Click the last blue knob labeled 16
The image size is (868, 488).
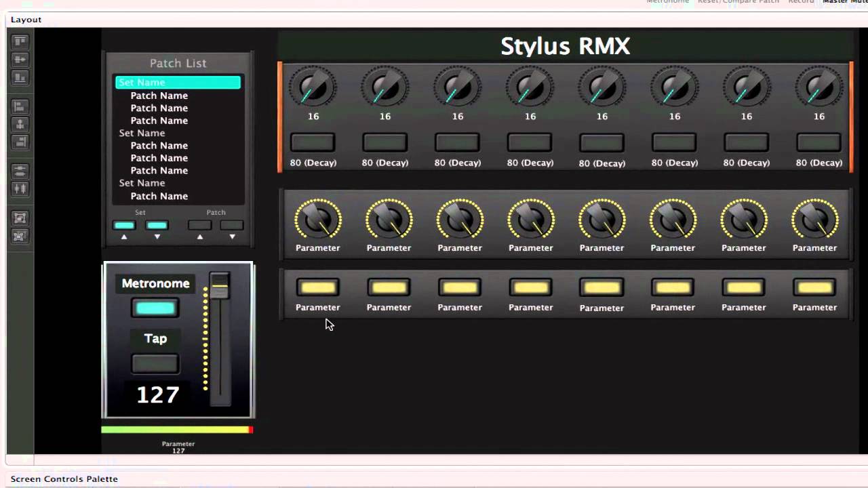(818, 88)
